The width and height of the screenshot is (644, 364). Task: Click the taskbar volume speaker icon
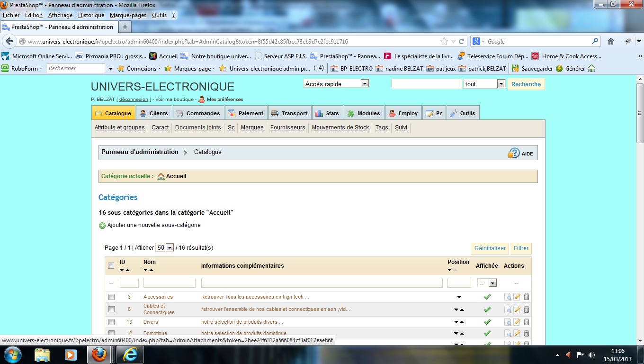(592, 355)
